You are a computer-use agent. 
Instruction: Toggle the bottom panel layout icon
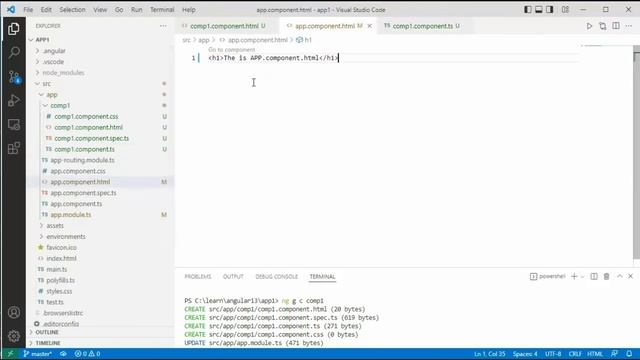[539, 9]
